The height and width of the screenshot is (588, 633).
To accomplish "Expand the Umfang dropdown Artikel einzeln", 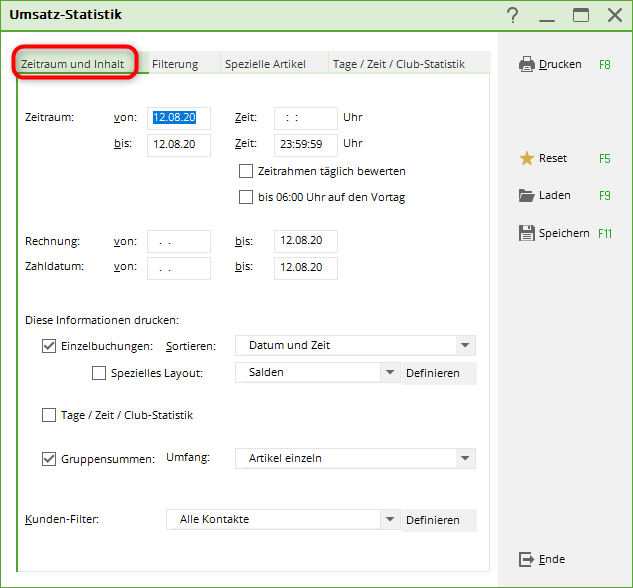I will click(x=464, y=459).
